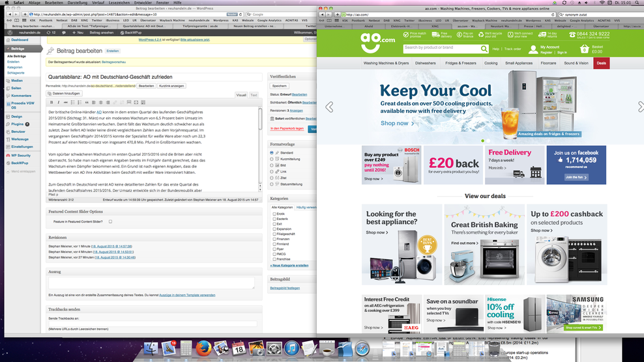Open Finder from the Dock

click(x=151, y=348)
